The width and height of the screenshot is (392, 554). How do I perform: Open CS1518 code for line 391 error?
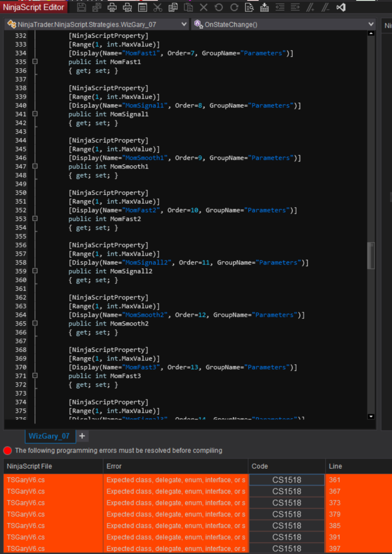click(287, 537)
